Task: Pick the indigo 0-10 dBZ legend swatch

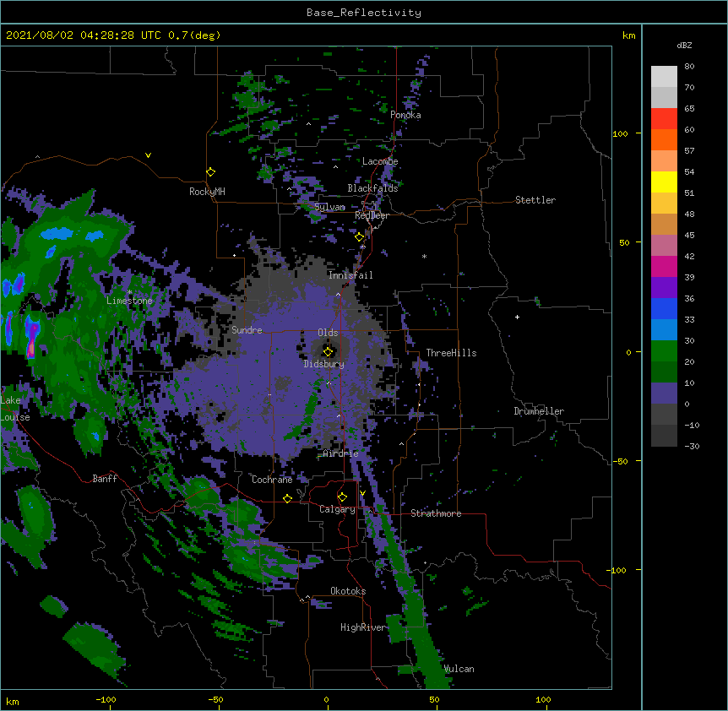Action: coord(664,393)
